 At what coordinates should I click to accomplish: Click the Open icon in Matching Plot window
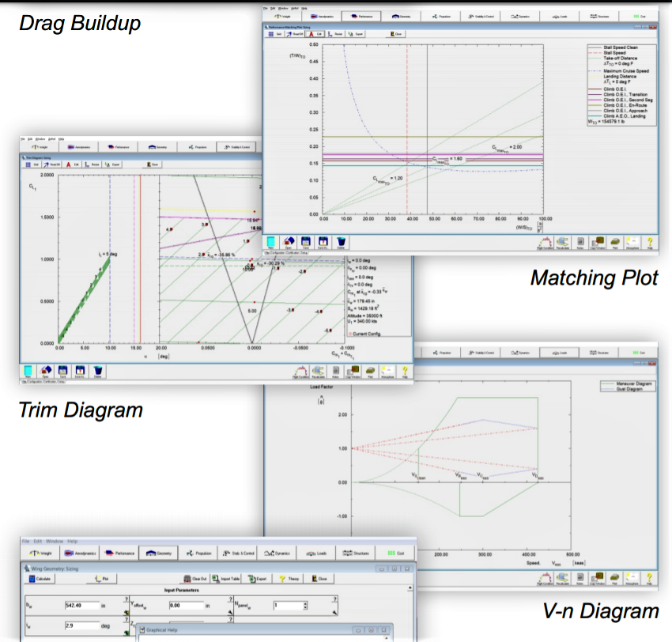pyautogui.click(x=289, y=242)
